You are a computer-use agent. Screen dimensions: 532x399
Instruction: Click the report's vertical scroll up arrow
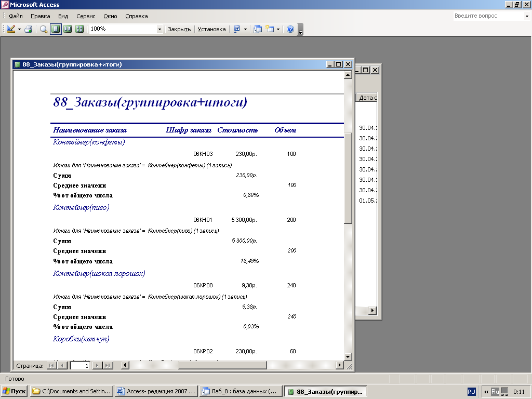[x=348, y=75]
